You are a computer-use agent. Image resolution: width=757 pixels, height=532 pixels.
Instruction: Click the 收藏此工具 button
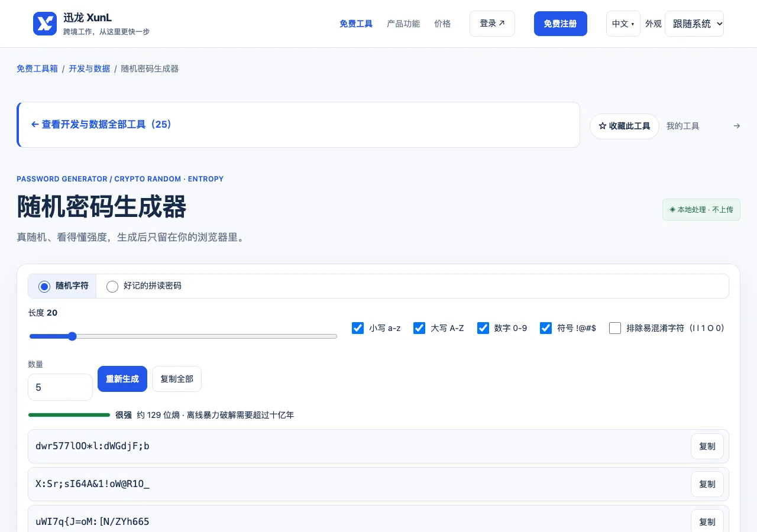tap(625, 126)
